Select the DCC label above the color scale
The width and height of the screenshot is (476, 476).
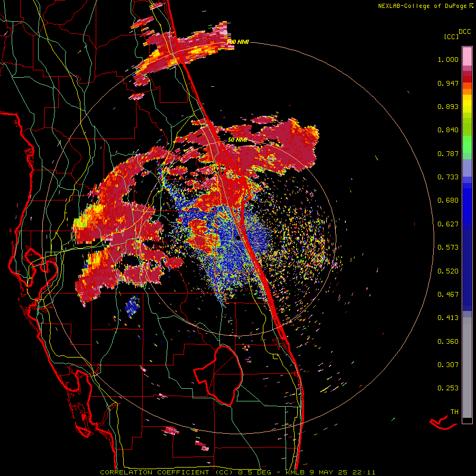pos(464,32)
